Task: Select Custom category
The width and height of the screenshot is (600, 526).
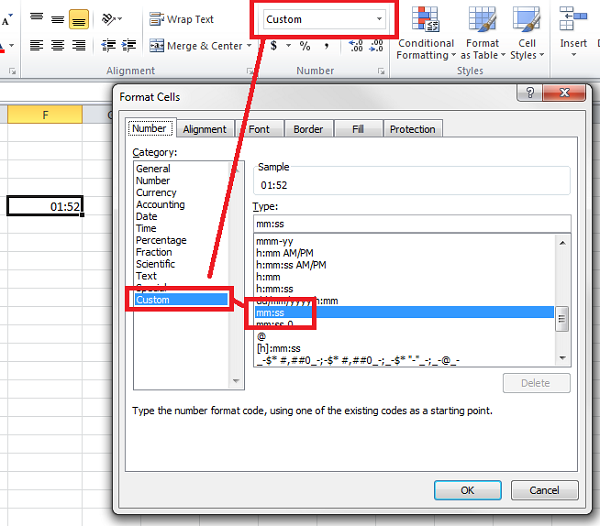Action: [x=181, y=300]
